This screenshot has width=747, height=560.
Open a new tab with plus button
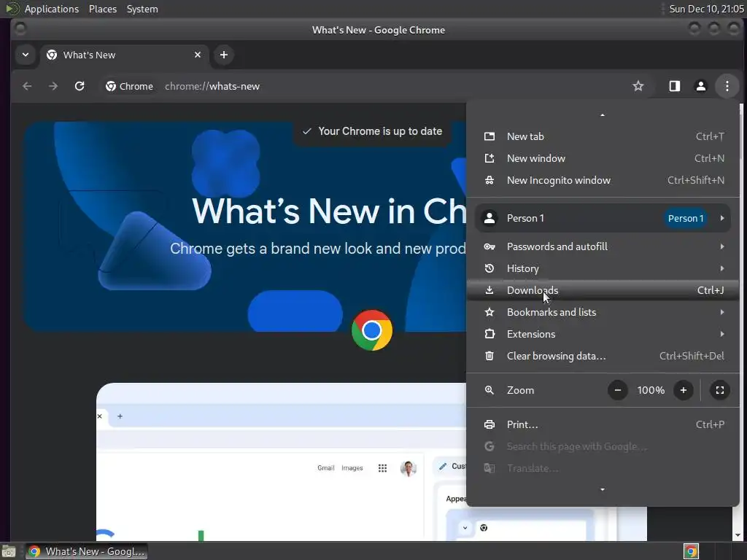[x=223, y=55]
